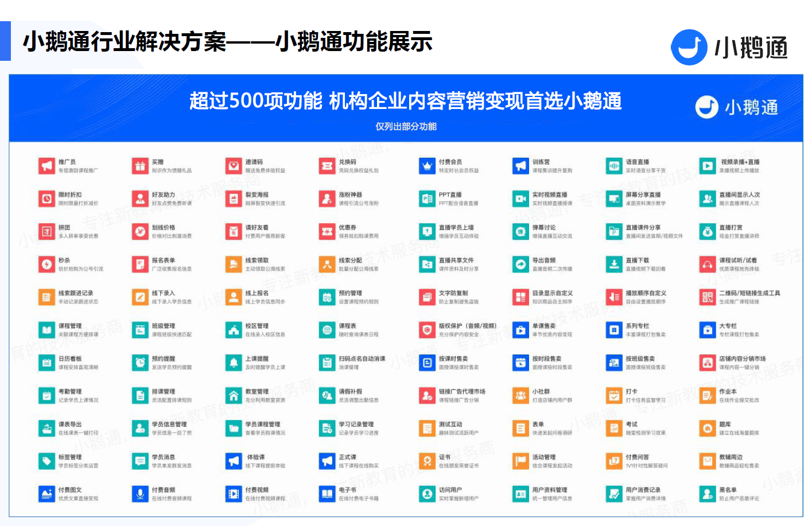The height and width of the screenshot is (526, 812).
Task: Open the 考试 exam feature icon
Action: (614, 428)
